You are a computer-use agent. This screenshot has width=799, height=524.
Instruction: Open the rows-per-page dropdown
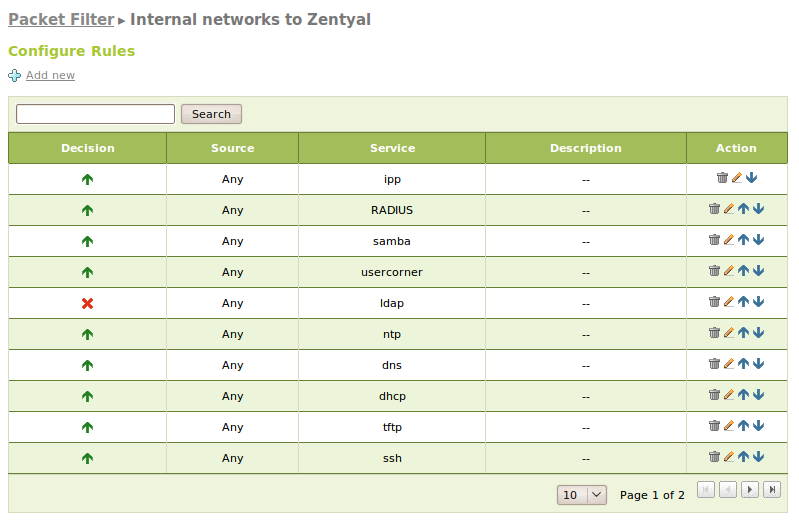pos(583,494)
